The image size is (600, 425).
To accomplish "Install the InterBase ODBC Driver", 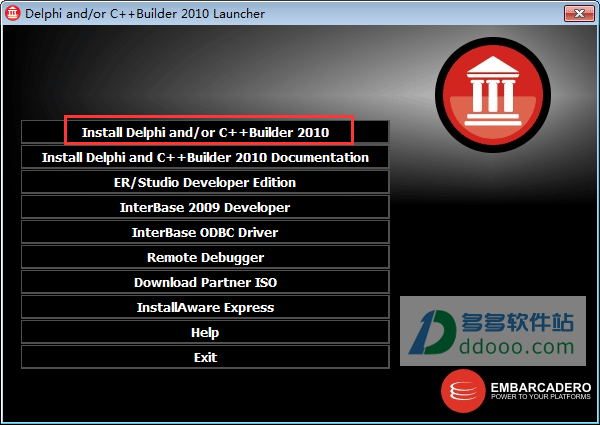I will (x=205, y=232).
